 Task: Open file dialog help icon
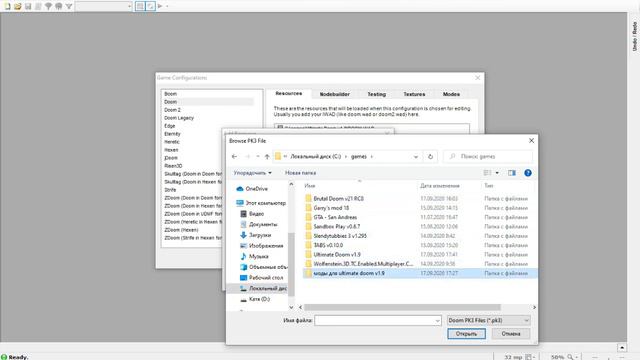pyautogui.click(x=528, y=173)
